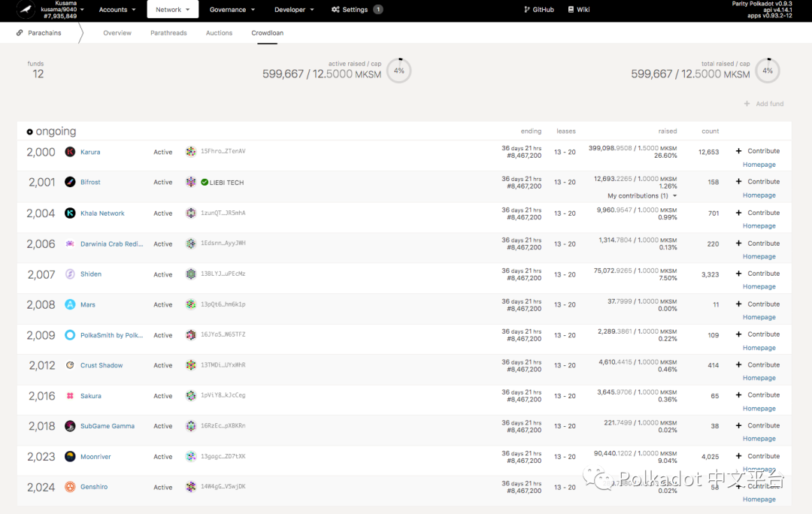Open the GitHub link

coord(538,10)
